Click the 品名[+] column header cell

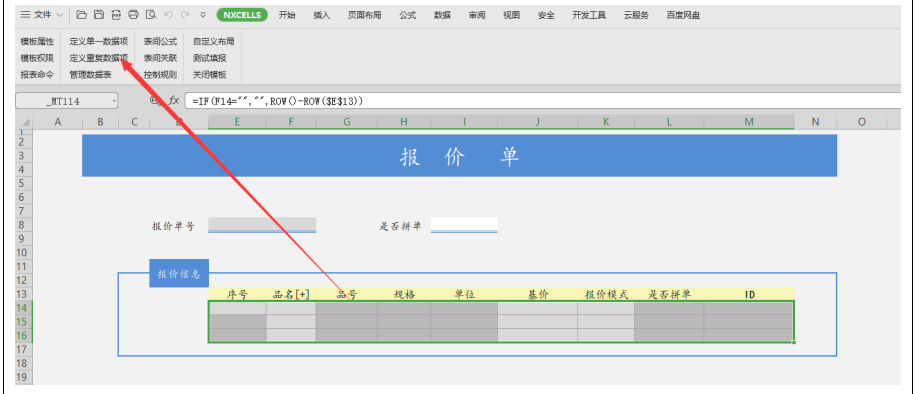(x=291, y=294)
